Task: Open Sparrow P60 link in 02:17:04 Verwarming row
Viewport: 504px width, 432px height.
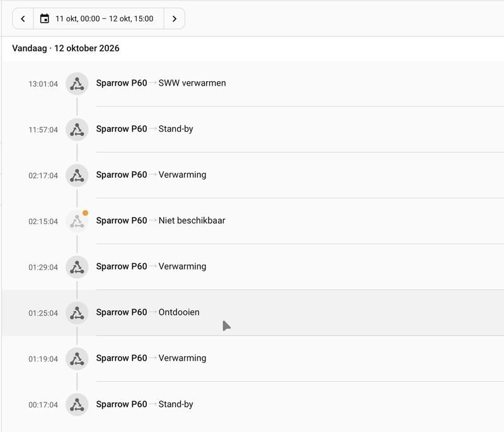Action: click(122, 174)
